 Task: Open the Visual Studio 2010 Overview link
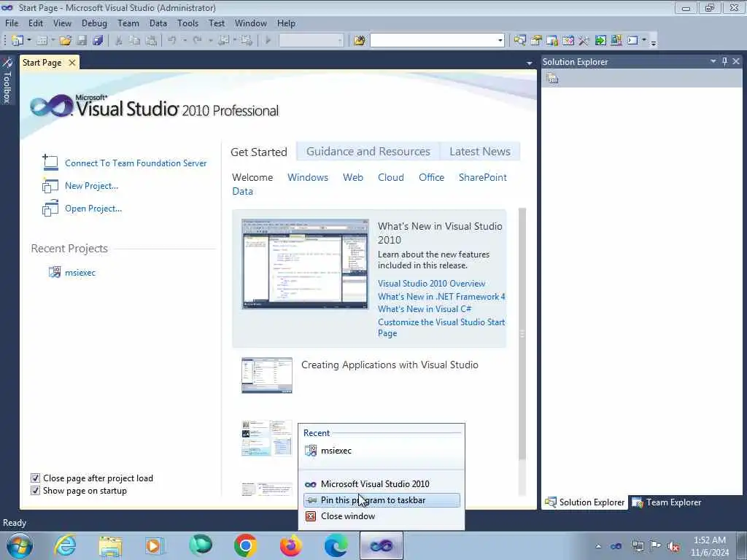point(431,284)
